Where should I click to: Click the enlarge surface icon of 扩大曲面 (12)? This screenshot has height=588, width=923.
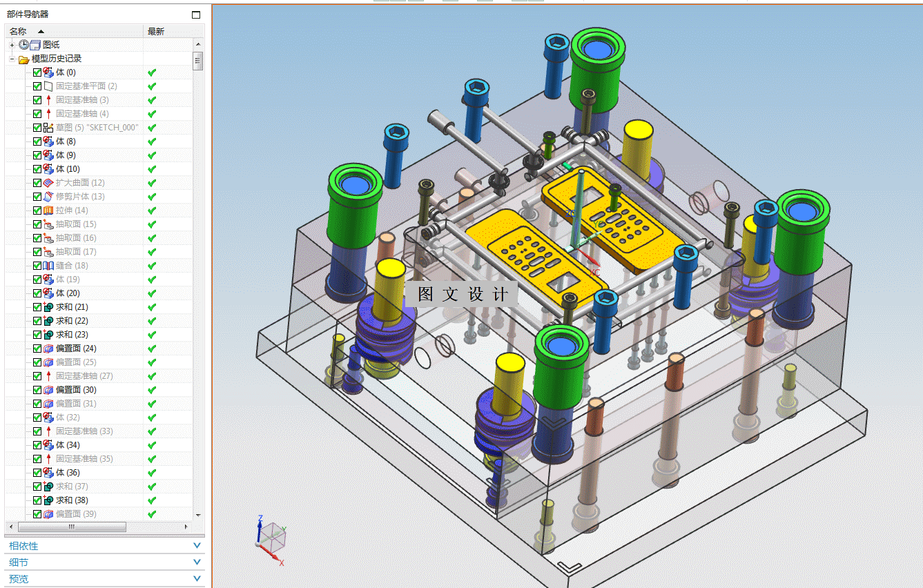coord(48,183)
